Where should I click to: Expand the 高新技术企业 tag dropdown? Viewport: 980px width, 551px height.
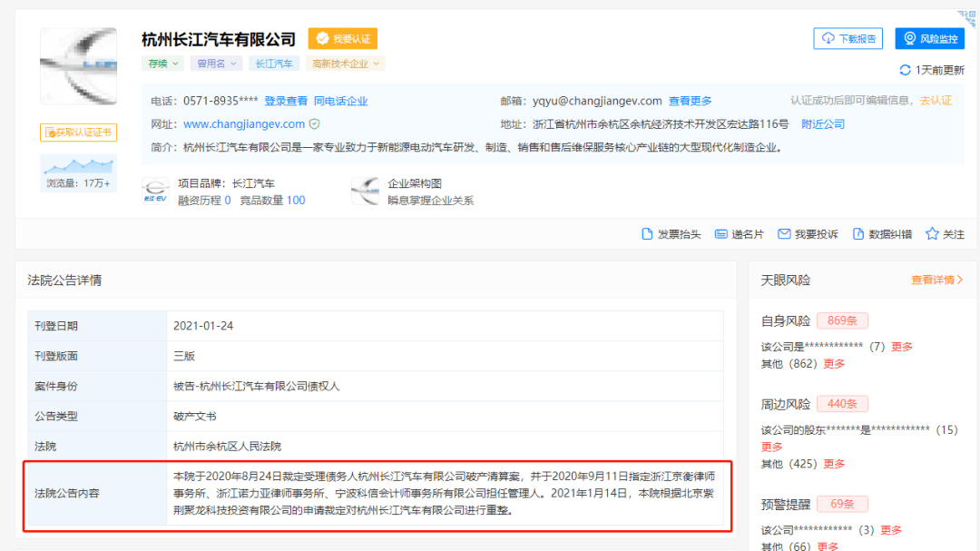345,64
